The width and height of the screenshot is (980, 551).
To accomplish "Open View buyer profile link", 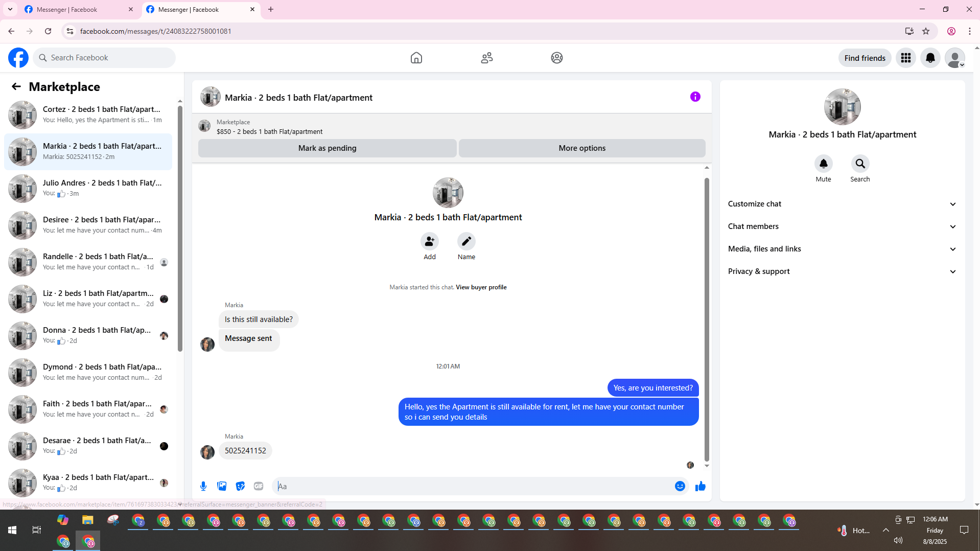I will (481, 287).
